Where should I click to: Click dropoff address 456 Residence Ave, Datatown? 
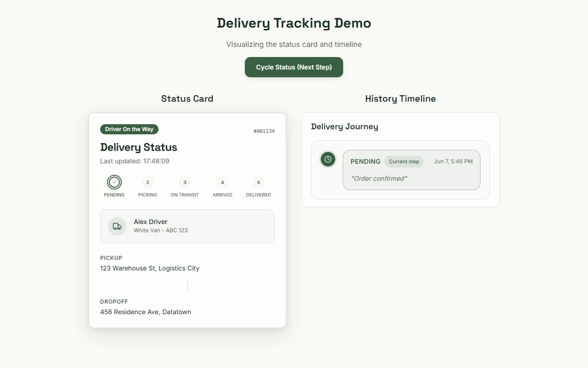click(146, 312)
